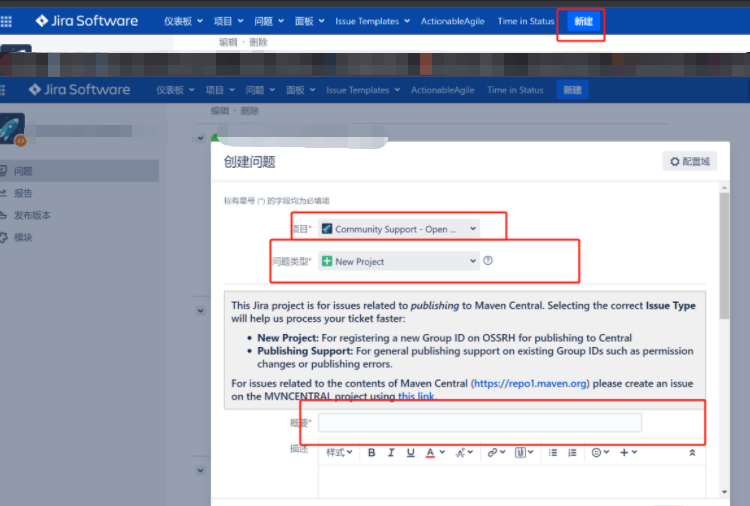Click 编辑 below the undimmed navbar
Viewport: 750px width, 506px height.
228,42
